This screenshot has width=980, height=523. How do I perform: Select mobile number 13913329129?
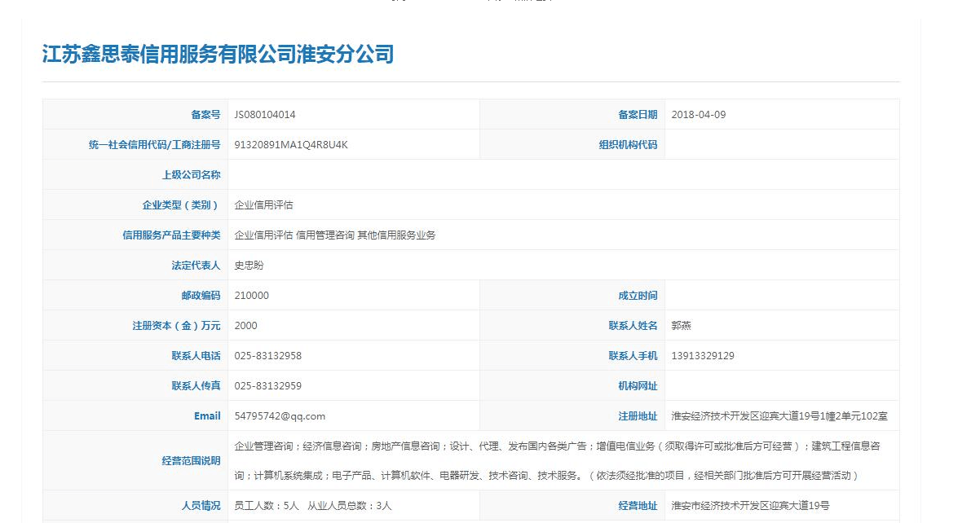[x=703, y=356]
